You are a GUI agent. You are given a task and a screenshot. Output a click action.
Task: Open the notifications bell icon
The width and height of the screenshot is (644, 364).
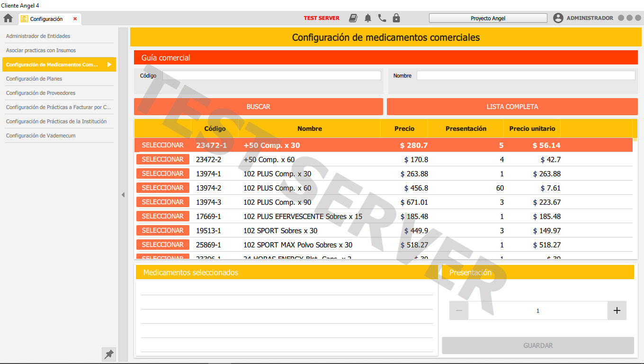point(368,18)
